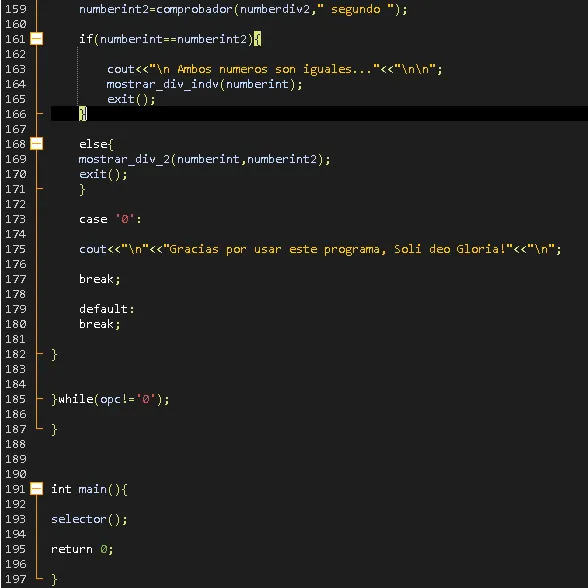Click line number 185 in the gutter
Viewport: 588px width, 588px height.
pos(16,399)
